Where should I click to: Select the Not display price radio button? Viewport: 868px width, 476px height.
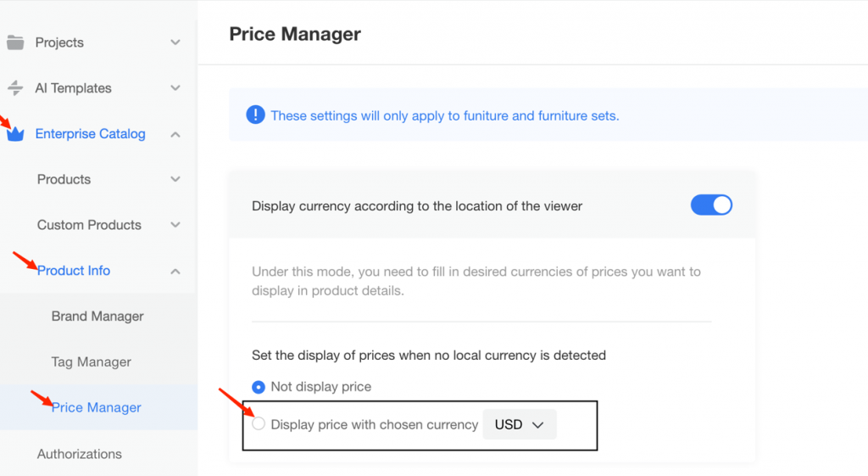click(259, 387)
